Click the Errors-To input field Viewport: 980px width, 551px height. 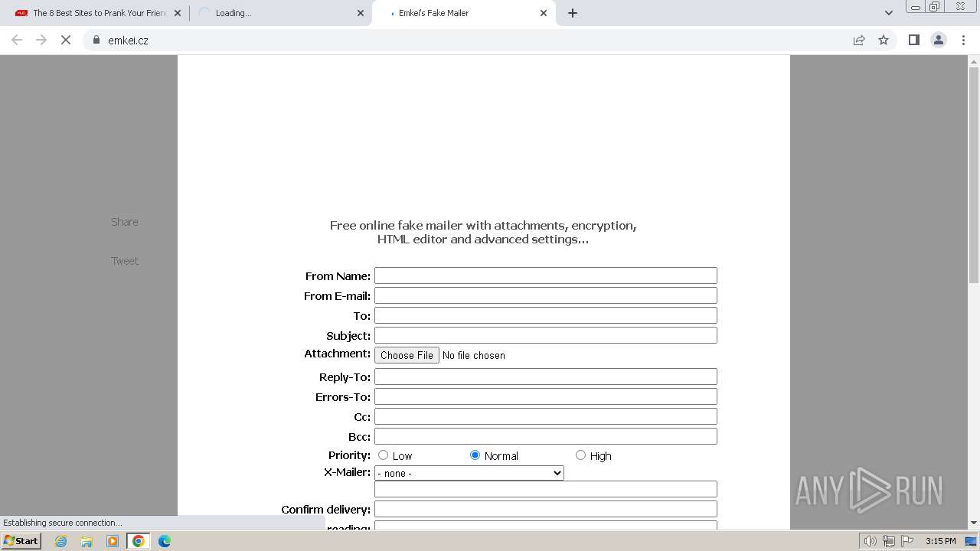tap(546, 396)
